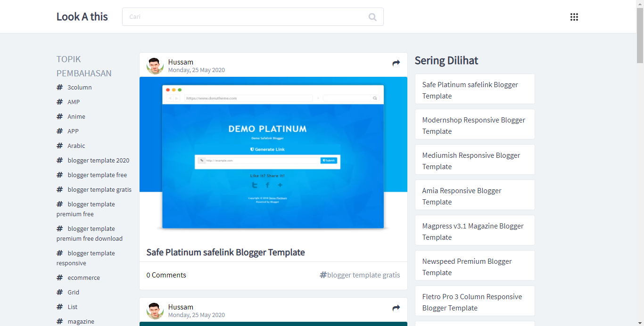Image resolution: width=644 pixels, height=326 pixels.
Task: Open Safe Platinum safelink in Sering Dilihat
Action: [x=475, y=89]
